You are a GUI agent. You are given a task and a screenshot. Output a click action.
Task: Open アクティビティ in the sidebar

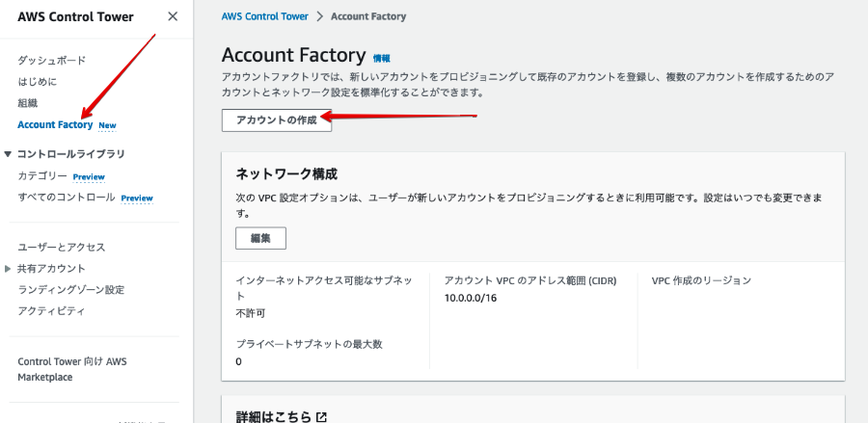click(51, 311)
